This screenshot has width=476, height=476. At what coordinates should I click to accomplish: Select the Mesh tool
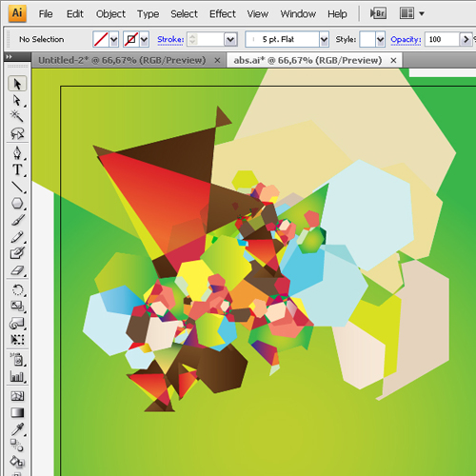click(x=17, y=396)
